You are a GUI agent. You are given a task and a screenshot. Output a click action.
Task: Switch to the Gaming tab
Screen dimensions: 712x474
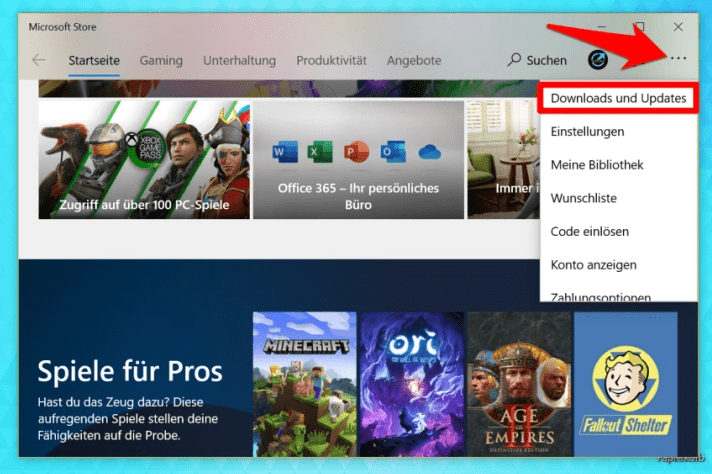click(161, 60)
